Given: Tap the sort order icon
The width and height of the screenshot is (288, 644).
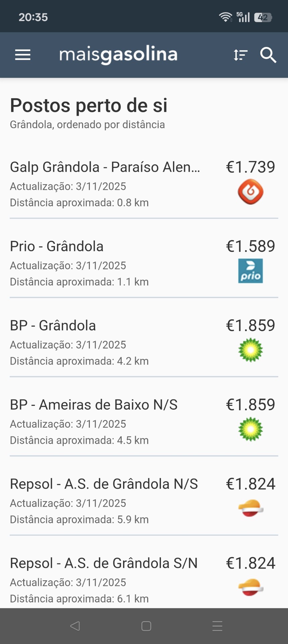Looking at the screenshot, I should 240,55.
